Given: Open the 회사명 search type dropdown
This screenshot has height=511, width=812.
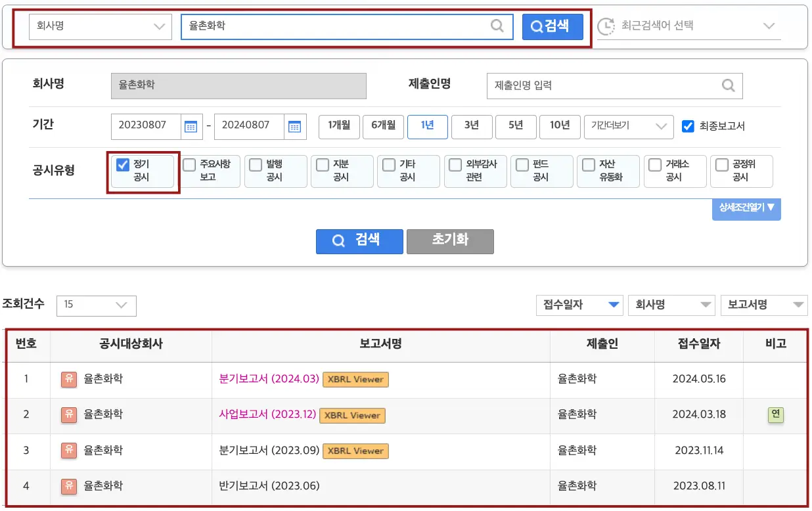Looking at the screenshot, I should click(99, 26).
